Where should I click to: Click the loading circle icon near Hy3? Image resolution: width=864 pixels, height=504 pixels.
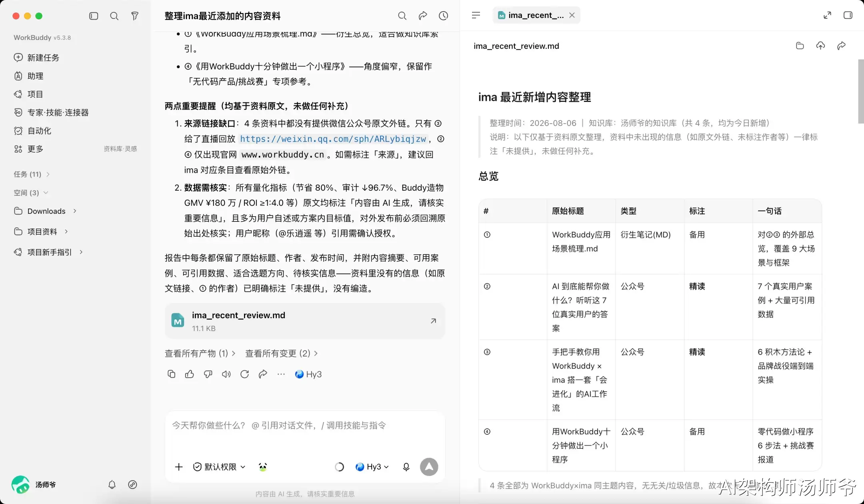(x=339, y=467)
